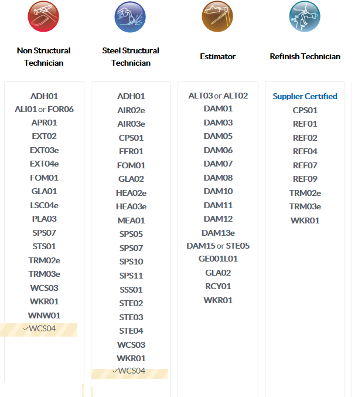Select course HEA02e in the Steel Structural list
The image size is (361, 397).
click(x=131, y=193)
